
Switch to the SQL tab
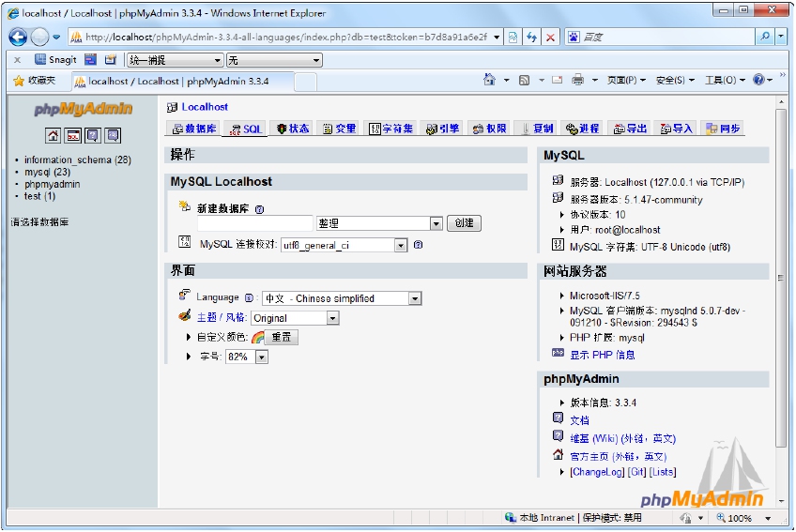click(246, 129)
